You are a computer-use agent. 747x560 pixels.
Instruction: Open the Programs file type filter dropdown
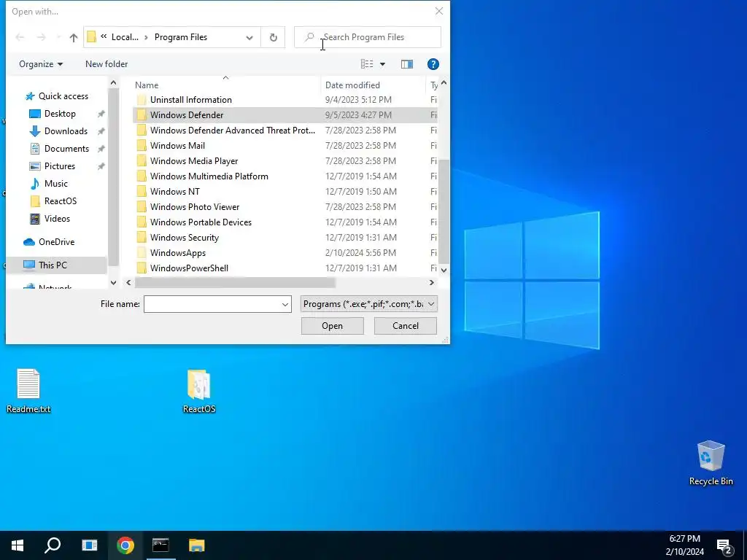point(430,304)
